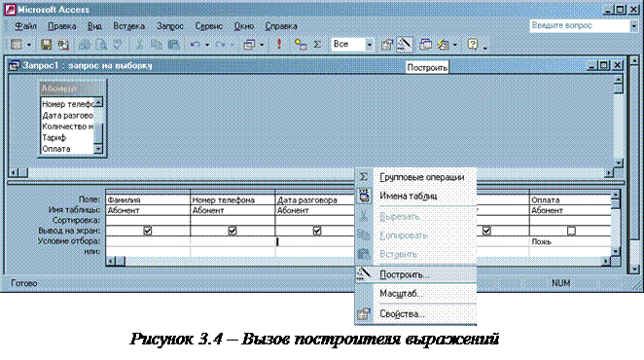Select Количество м in the Абонент field list

click(67, 126)
